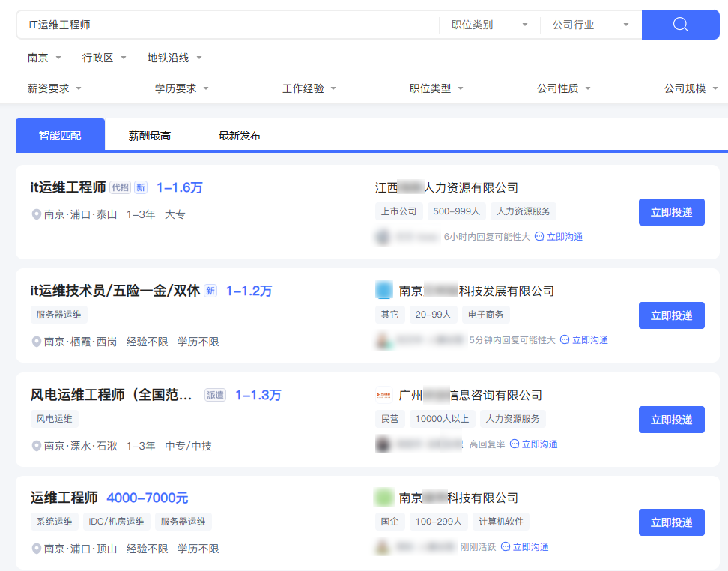Screen dimensions: 728x571
Task: Click location pin icon for 南京·溧水·石湫
Action: (36, 446)
